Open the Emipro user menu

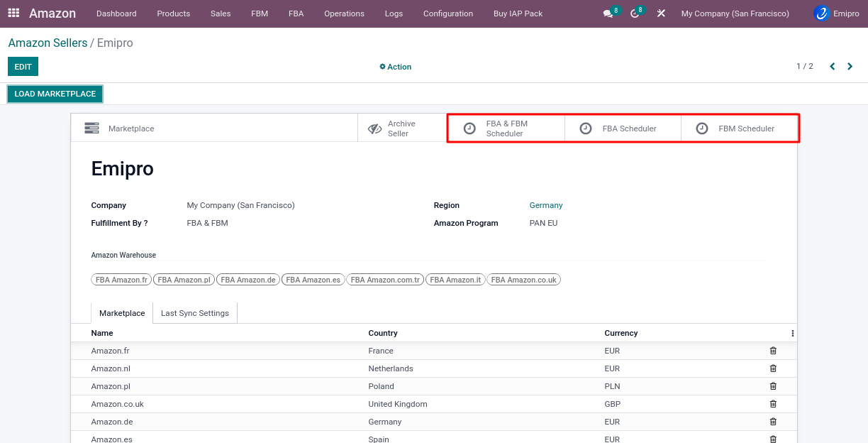[837, 13]
